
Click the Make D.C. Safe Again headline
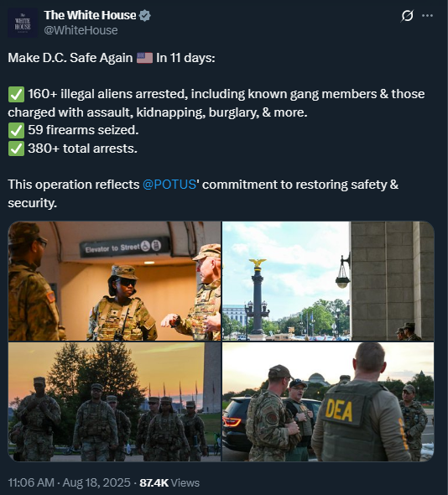click(70, 58)
